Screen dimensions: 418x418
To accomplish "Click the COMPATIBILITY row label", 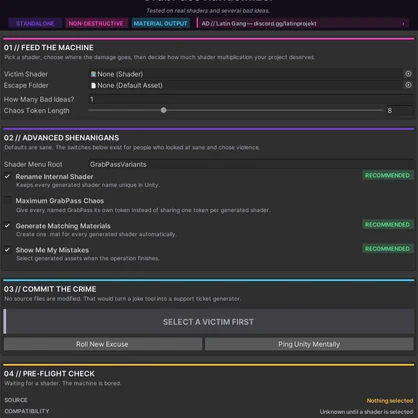I will tap(27, 411).
